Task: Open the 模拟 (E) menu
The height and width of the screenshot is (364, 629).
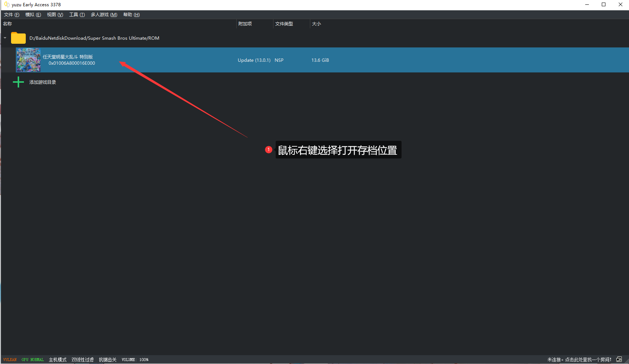Action: coord(33,15)
